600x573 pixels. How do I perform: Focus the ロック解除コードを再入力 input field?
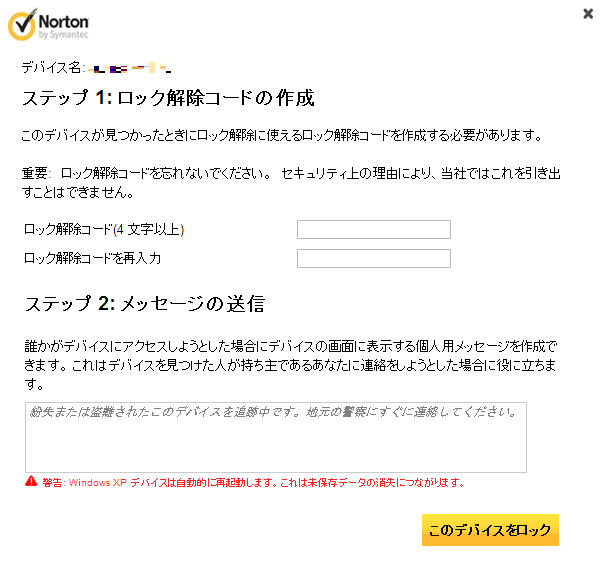click(x=374, y=258)
